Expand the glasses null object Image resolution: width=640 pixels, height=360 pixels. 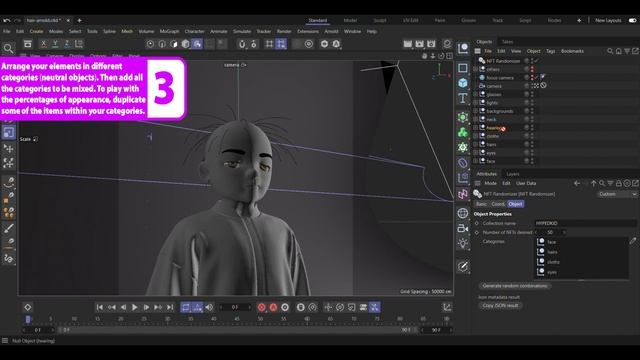pos(476,94)
